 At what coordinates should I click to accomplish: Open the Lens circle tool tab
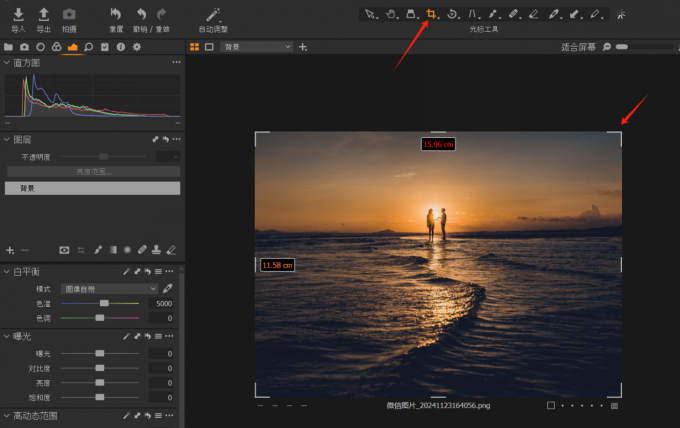tap(40, 47)
